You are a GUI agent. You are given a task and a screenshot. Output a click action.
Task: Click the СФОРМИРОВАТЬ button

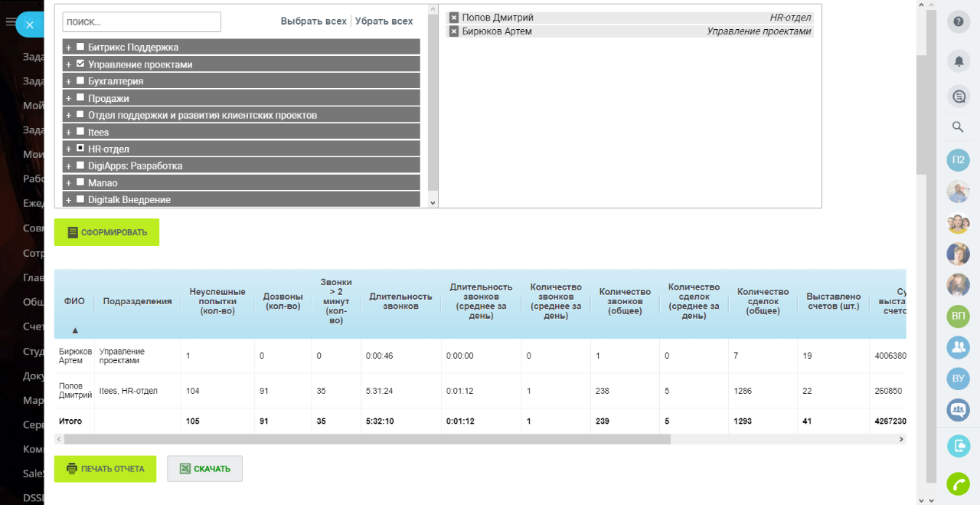pos(106,232)
